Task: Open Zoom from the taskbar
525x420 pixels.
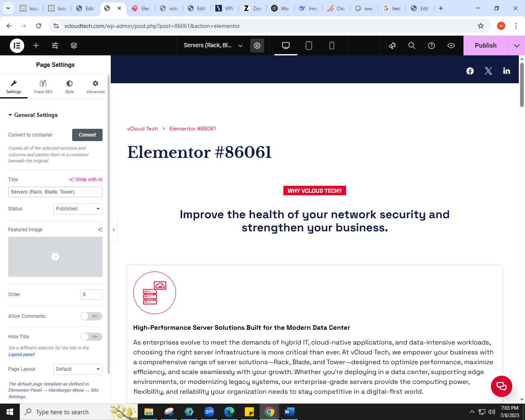Action: pos(209,412)
